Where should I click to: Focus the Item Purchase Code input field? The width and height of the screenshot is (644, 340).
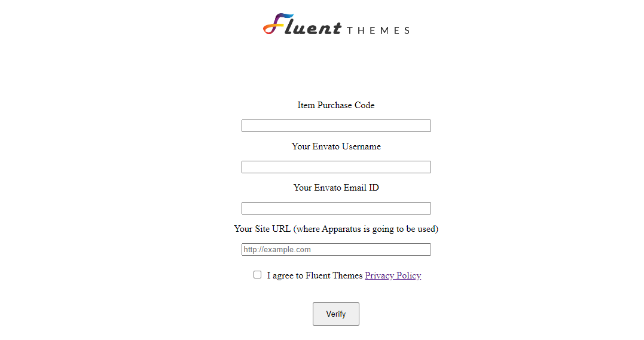(x=336, y=126)
